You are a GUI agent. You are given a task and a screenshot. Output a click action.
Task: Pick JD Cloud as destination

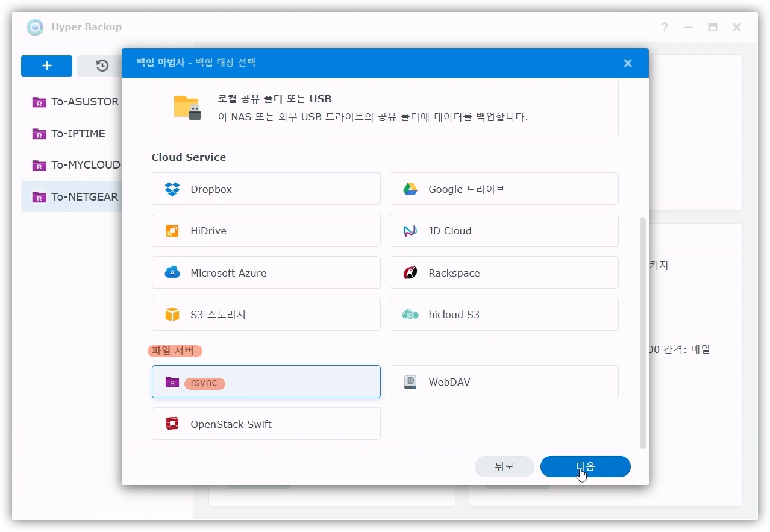click(x=504, y=231)
